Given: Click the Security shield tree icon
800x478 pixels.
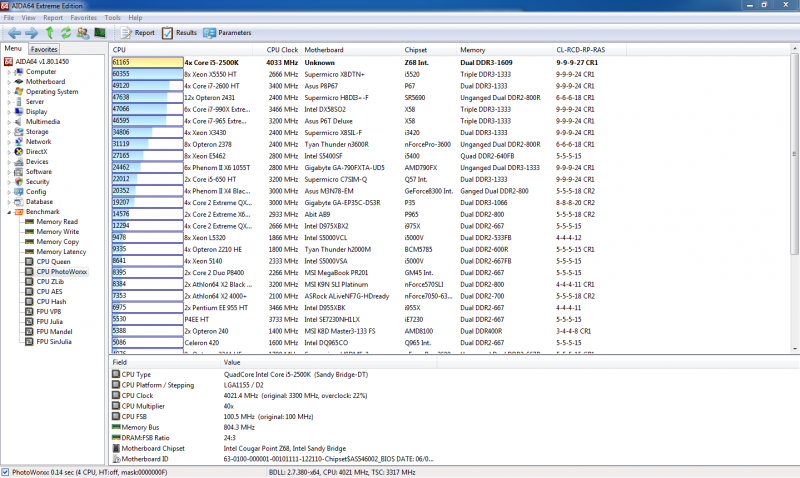Looking at the screenshot, I should point(19,182).
